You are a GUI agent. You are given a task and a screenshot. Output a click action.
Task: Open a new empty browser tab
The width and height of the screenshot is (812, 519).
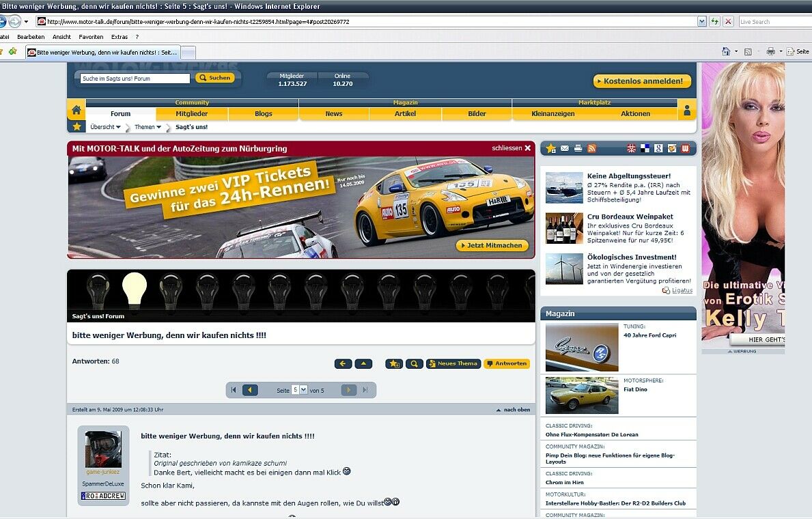[188, 53]
